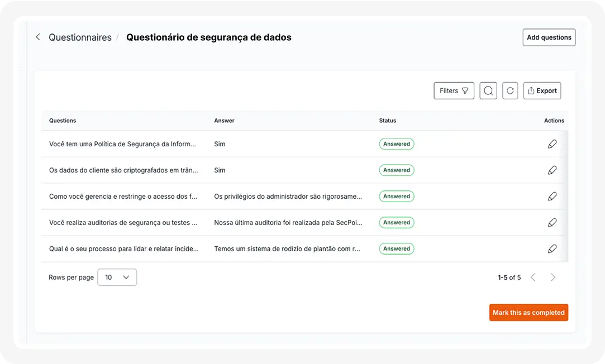This screenshot has height=364, width=605.
Task: Click pencil icon for acesso restriction question
Action: 552,197
